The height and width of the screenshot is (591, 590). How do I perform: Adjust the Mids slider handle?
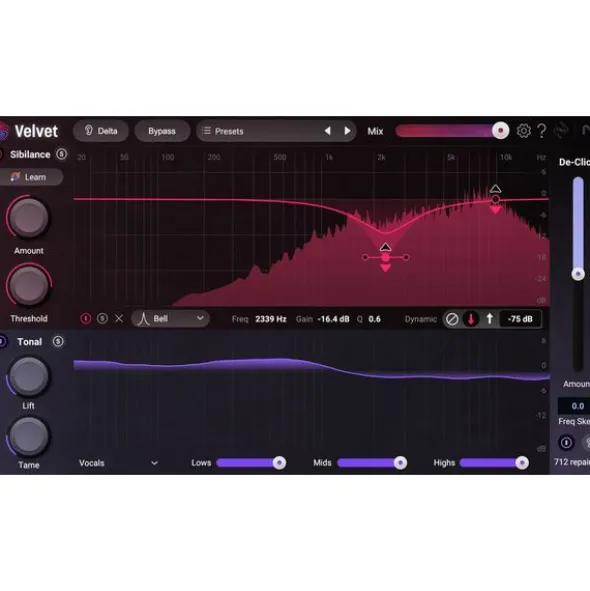click(x=400, y=462)
